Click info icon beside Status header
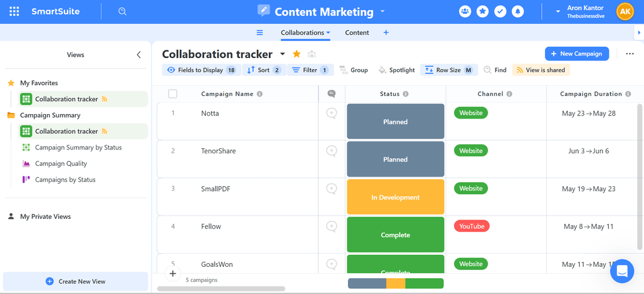 coord(406,94)
